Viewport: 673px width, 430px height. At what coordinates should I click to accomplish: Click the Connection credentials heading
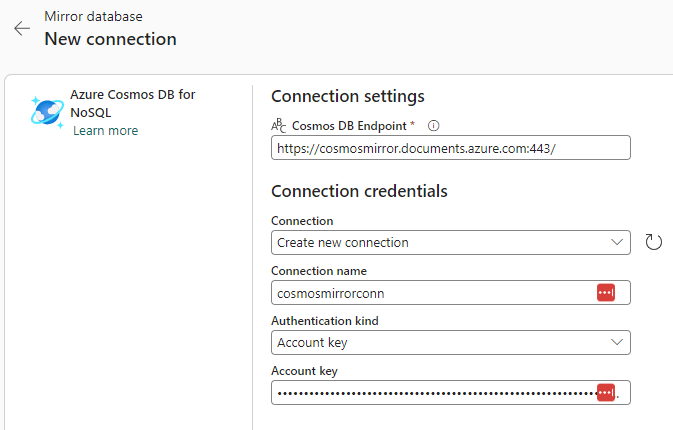tap(359, 191)
